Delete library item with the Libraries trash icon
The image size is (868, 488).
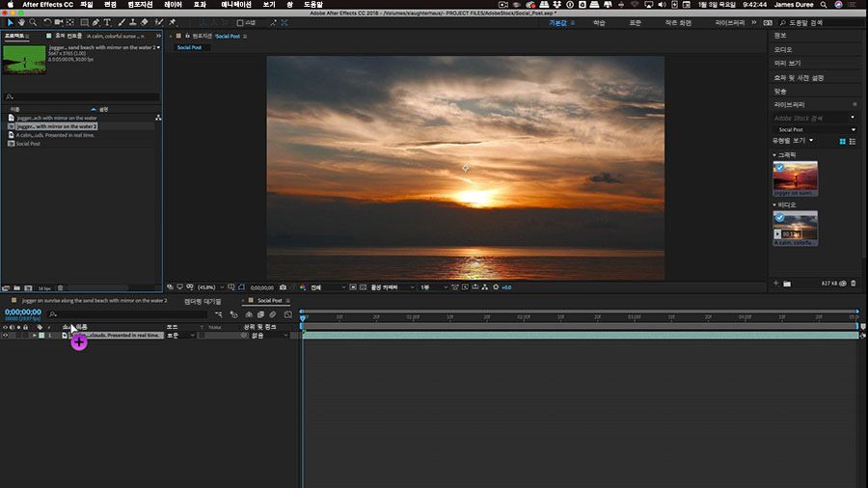click(x=854, y=284)
